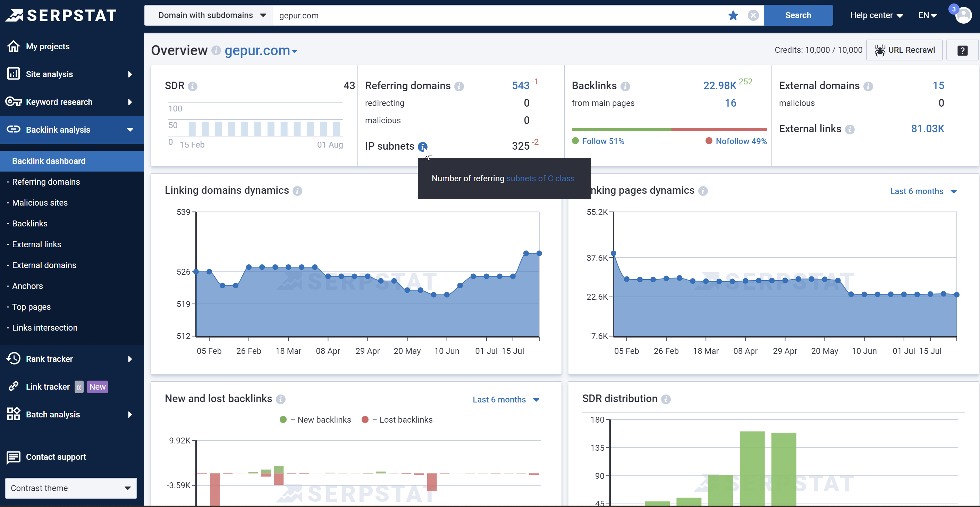Toggle Lost backlinks legend red dot

[x=365, y=419]
